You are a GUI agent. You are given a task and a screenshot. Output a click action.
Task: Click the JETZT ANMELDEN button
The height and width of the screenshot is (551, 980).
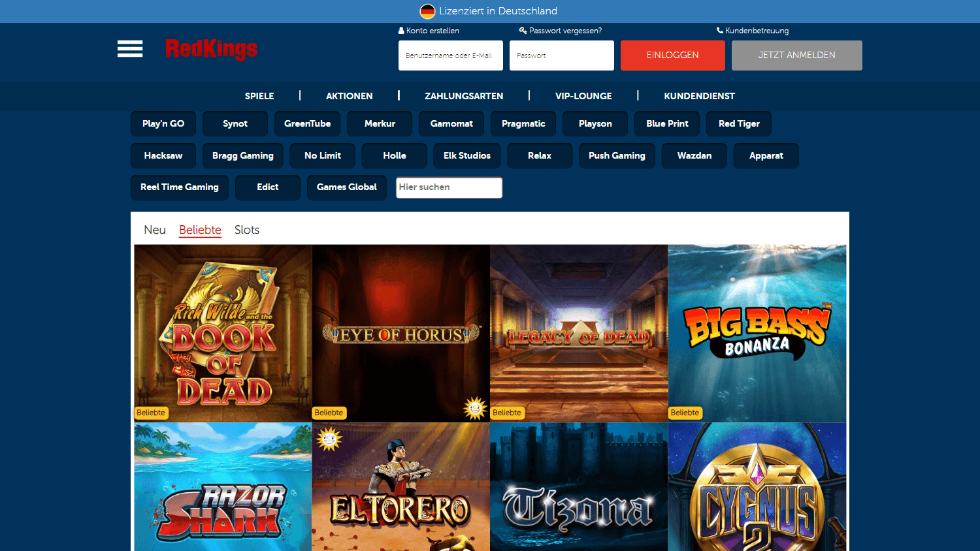(797, 55)
